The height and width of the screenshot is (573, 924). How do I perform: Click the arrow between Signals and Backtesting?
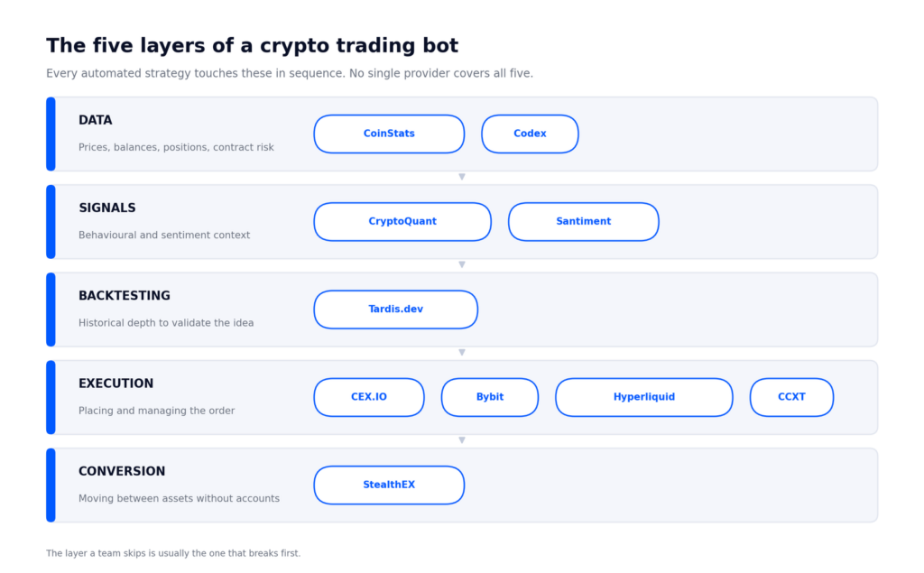coord(462,264)
